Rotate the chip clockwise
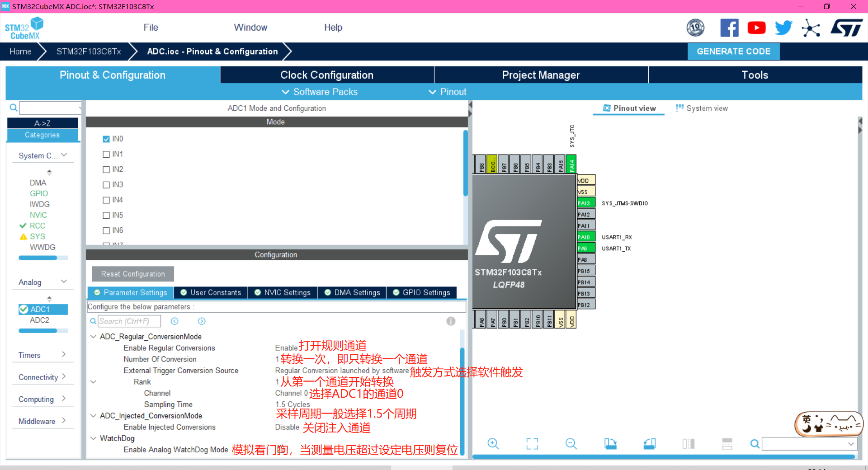The height and width of the screenshot is (470, 868). click(610, 444)
